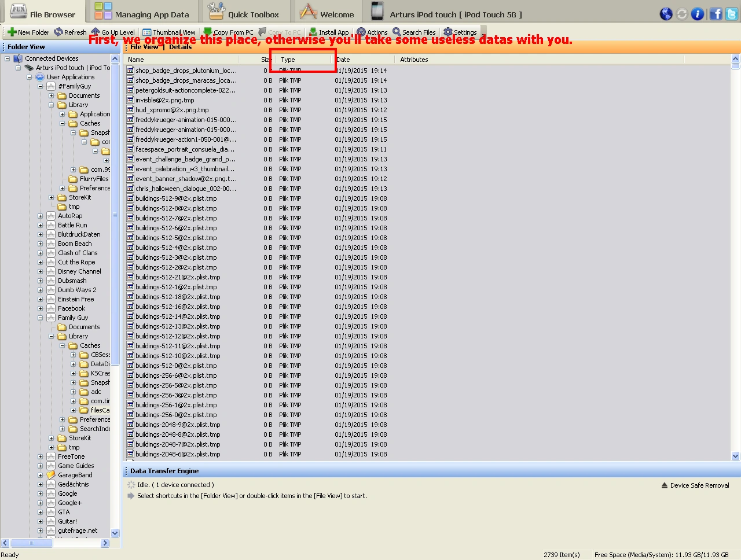
Task: Click the file icon for hud_xpromo@2x.png.tmp
Action: 130,110
